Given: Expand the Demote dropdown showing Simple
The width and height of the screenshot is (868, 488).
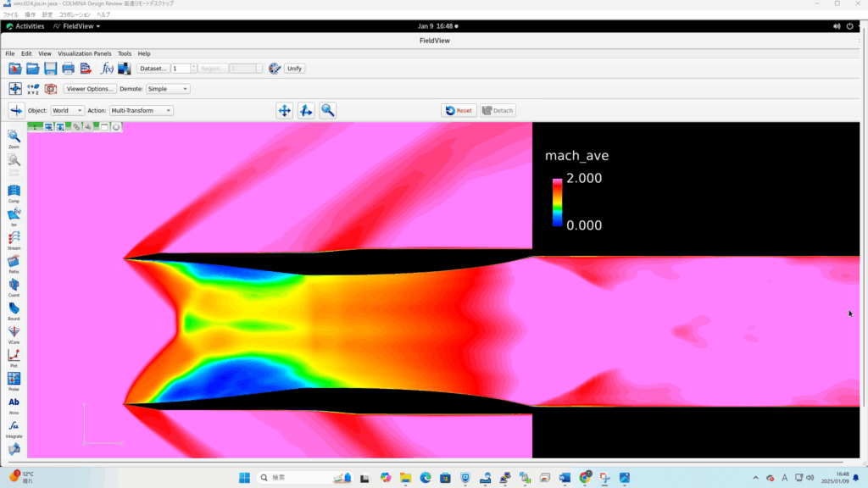Looking at the screenshot, I should (x=168, y=89).
